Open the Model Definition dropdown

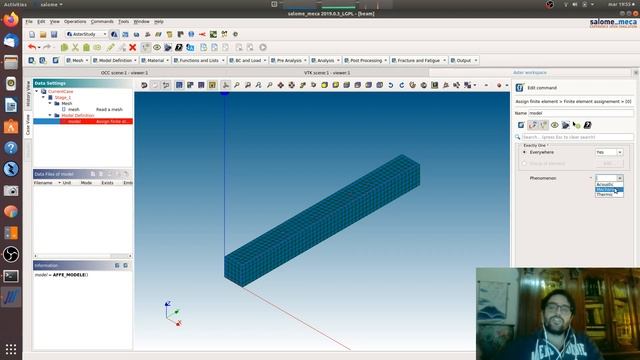pyautogui.click(x=115, y=60)
